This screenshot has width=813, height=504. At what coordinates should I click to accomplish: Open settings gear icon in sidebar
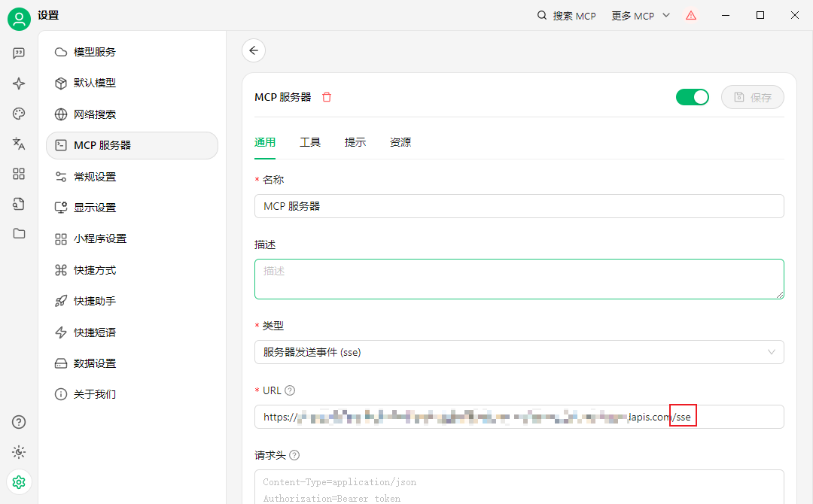click(x=19, y=482)
